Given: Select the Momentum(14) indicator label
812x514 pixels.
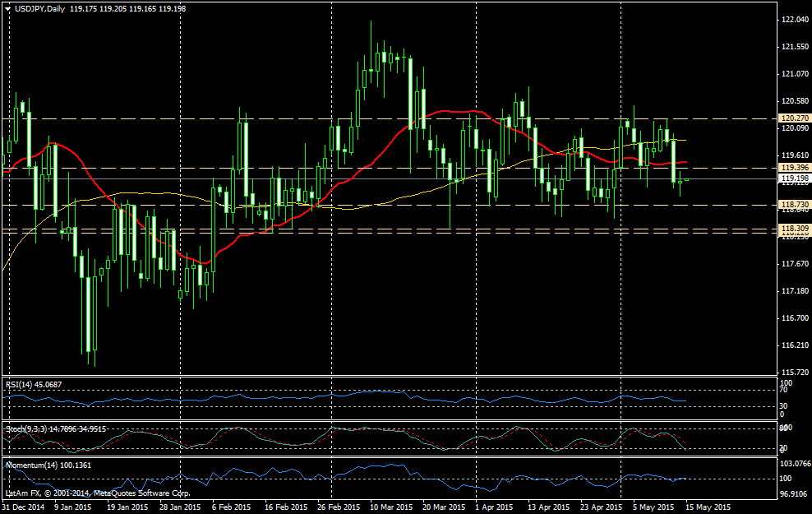Looking at the screenshot, I should 27,465.
